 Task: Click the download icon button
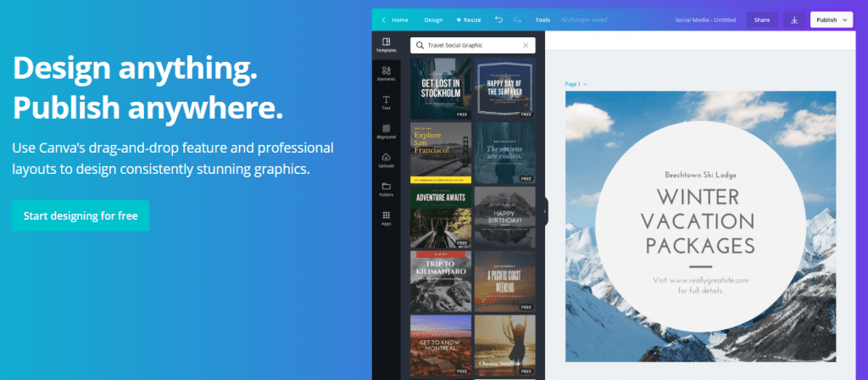[794, 20]
